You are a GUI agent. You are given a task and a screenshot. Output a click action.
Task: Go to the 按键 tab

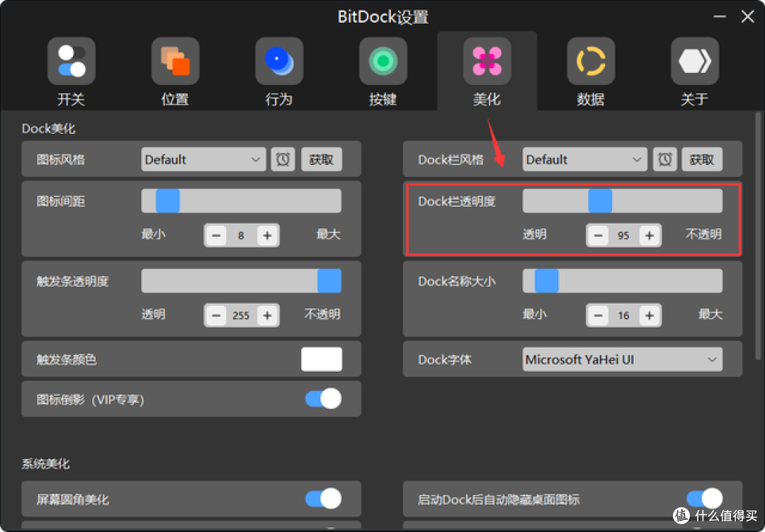[x=383, y=72]
